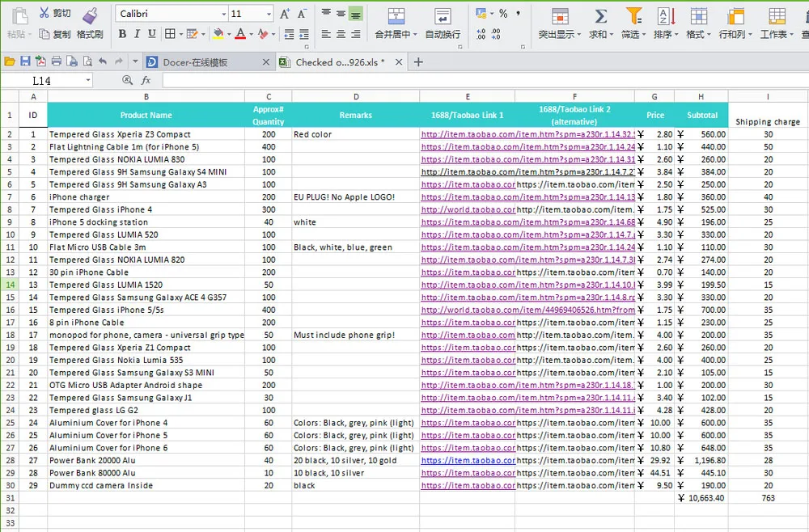Click the Format Painter brush icon
Screen dimensions: 809x532
(90, 15)
